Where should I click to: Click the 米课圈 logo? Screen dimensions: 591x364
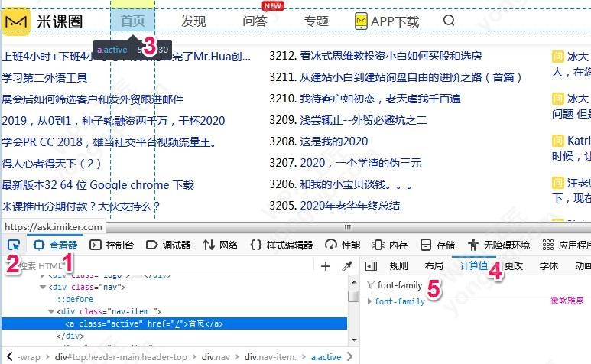42,21
